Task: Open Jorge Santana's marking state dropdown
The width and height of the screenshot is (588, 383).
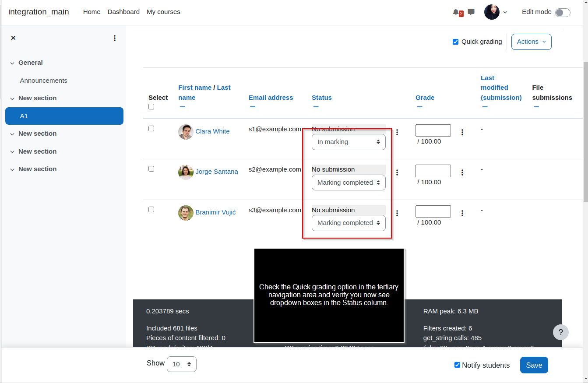Action: (x=349, y=183)
